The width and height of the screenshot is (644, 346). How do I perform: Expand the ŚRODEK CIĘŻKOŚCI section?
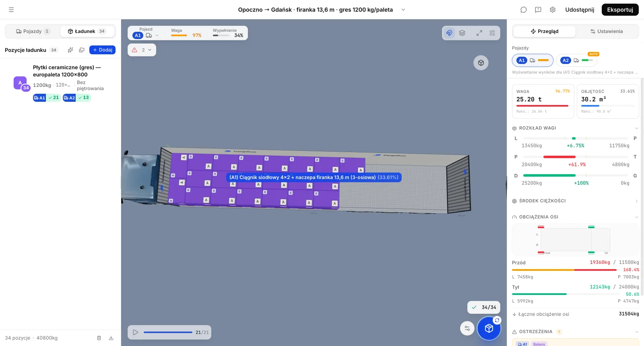[575, 201]
